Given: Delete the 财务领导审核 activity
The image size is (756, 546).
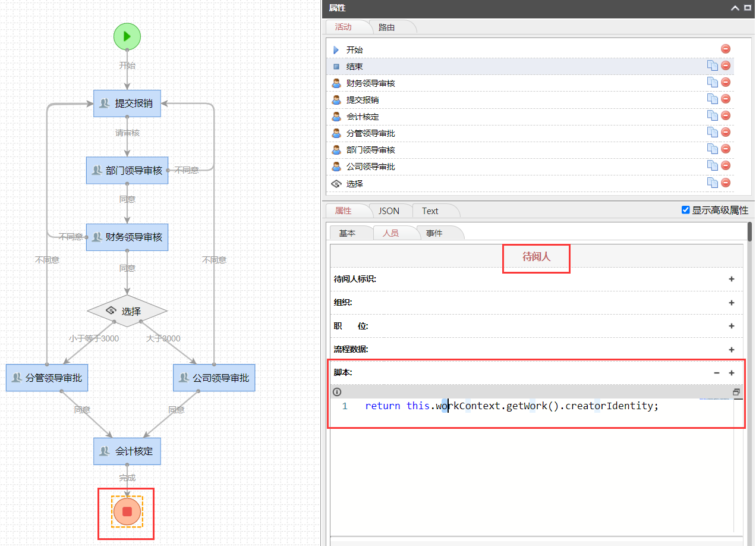Looking at the screenshot, I should pos(725,83).
